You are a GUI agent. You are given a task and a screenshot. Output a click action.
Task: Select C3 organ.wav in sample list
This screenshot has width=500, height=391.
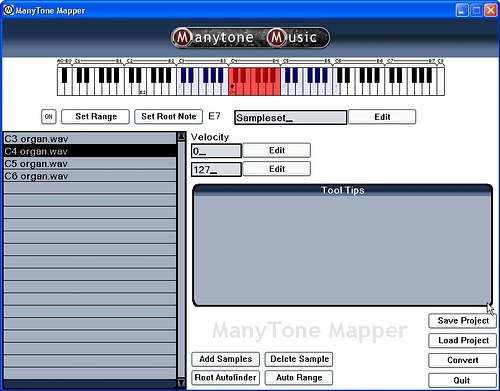pos(90,139)
